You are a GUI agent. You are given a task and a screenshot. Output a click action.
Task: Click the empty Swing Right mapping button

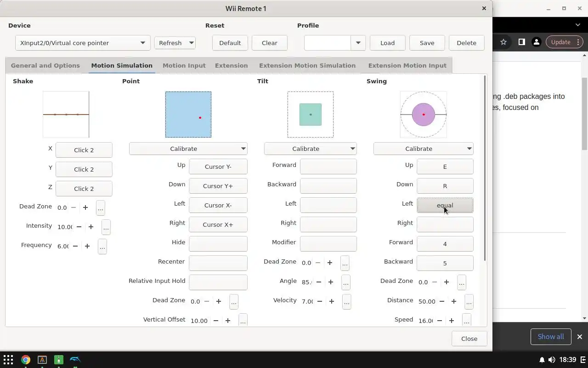445,224
